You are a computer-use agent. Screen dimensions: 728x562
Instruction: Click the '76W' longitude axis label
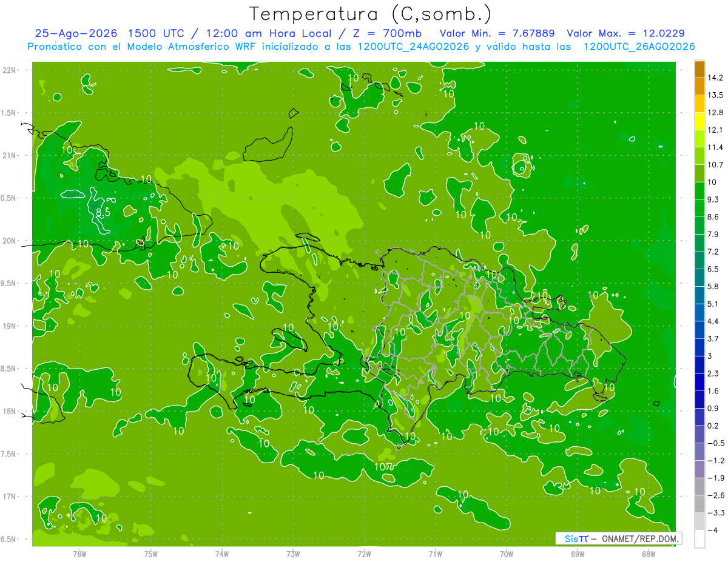79,554
